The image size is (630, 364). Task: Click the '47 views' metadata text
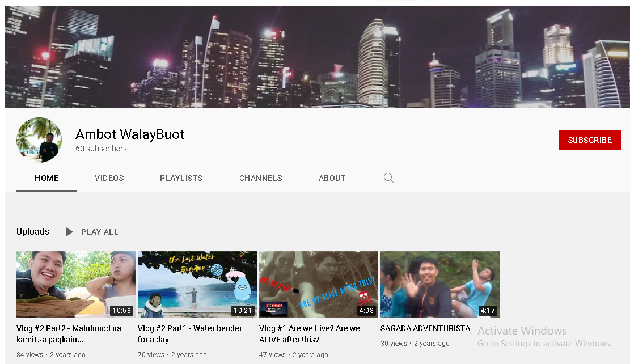[272, 355]
